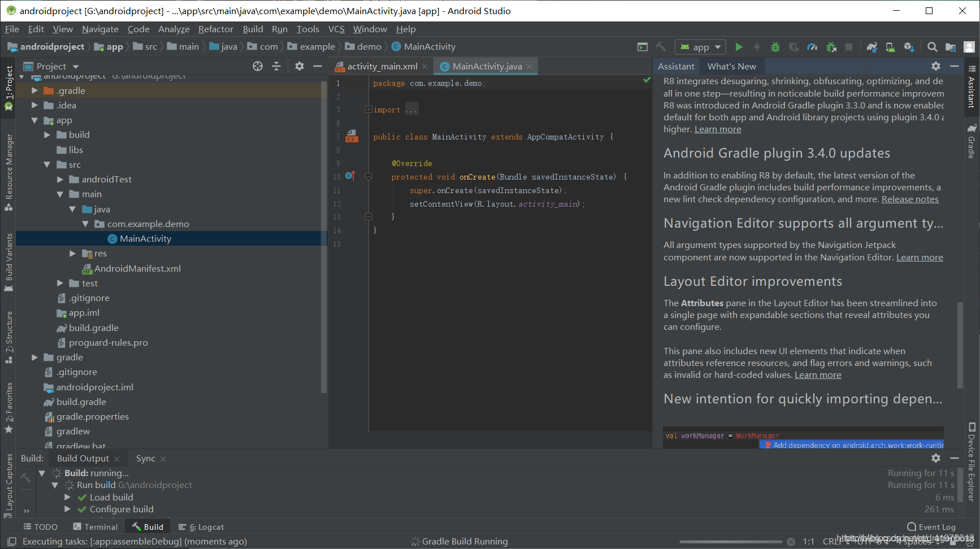Open the Profile app gauge icon
980x549 pixels.
[812, 47]
